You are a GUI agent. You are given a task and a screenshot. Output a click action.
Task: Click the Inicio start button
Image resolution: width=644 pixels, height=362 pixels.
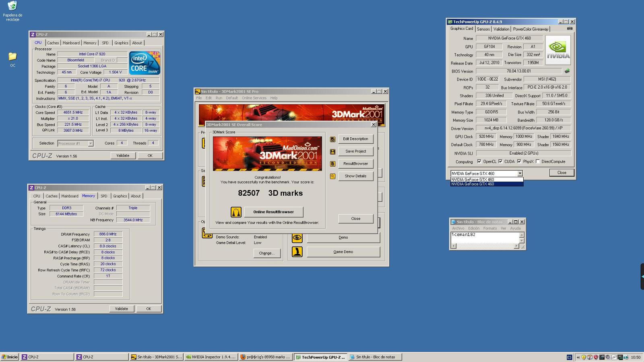(x=10, y=357)
